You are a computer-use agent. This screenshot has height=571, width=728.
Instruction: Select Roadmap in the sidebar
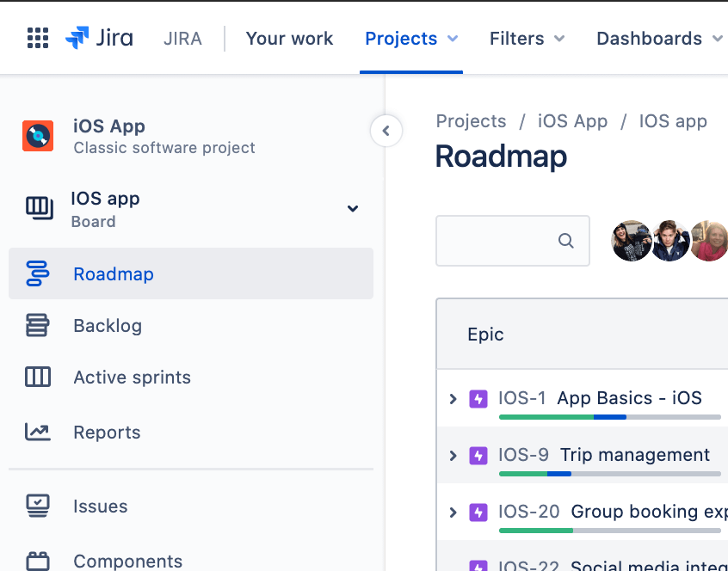click(x=191, y=273)
